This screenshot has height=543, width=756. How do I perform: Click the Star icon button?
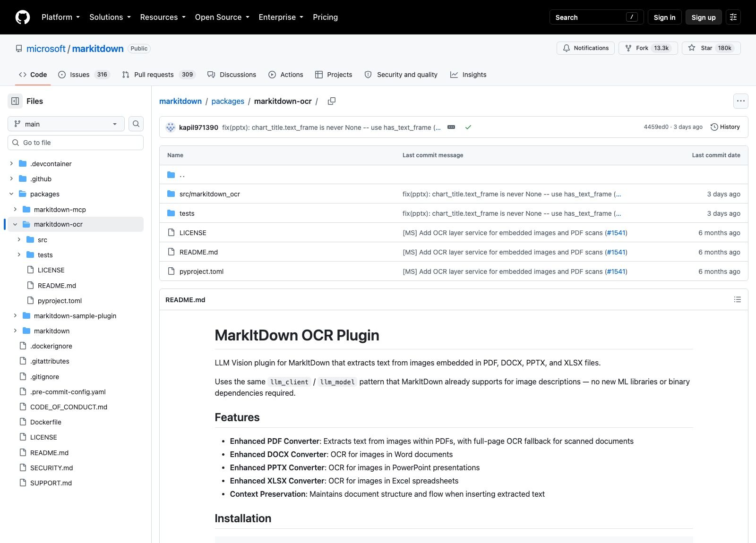pos(711,48)
